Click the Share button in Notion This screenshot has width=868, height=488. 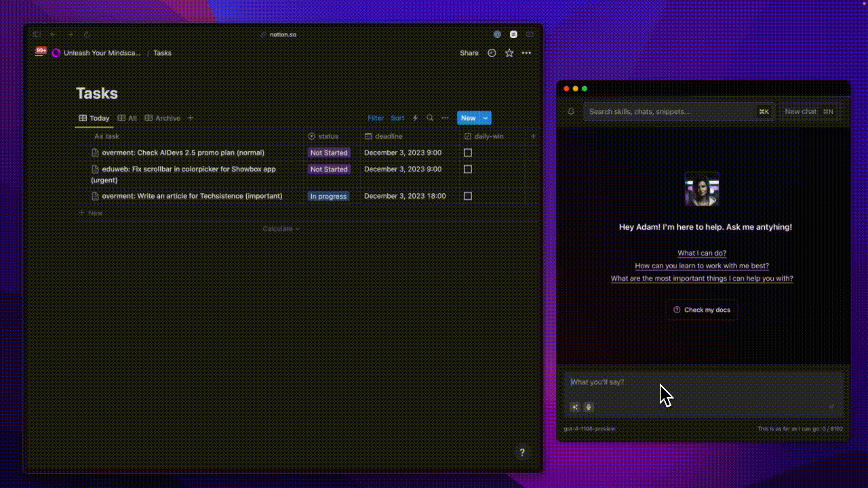point(469,53)
